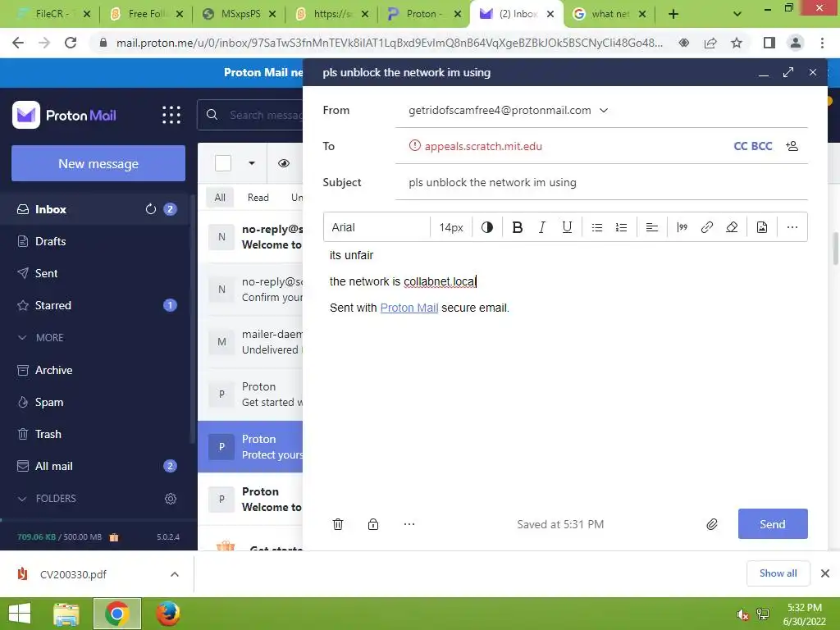Open composer more options at bottom
This screenshot has height=630, width=840.
click(409, 524)
